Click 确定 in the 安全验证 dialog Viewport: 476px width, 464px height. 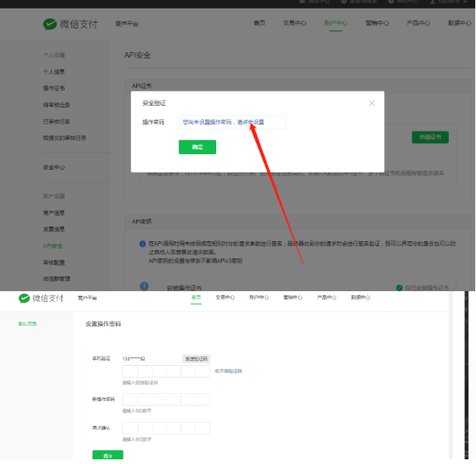[197, 147]
